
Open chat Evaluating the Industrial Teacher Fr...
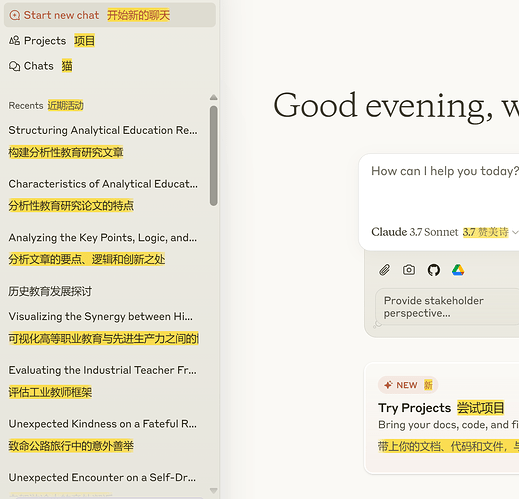[103, 370]
